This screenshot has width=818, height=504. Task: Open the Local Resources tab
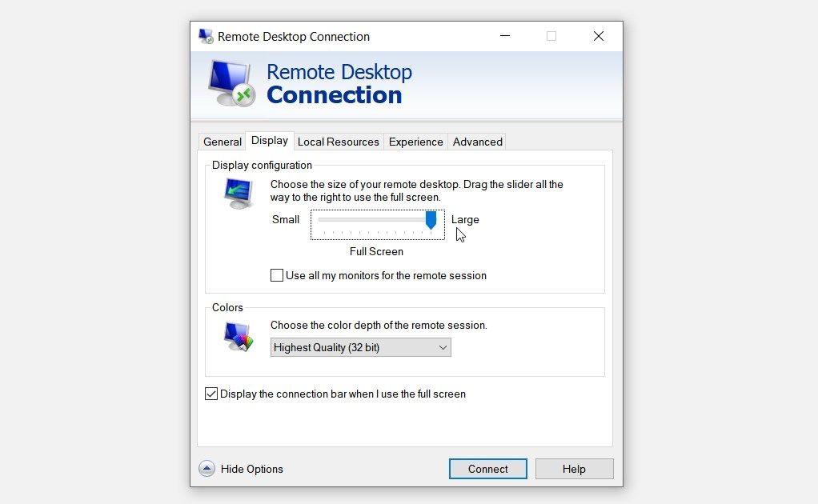pyautogui.click(x=338, y=142)
